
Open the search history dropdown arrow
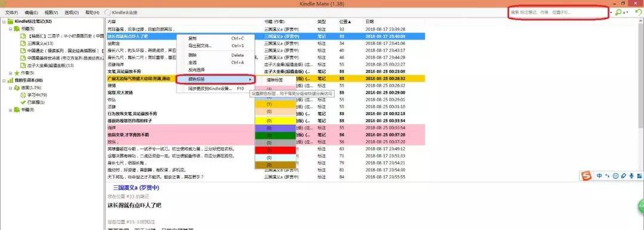(x=611, y=13)
